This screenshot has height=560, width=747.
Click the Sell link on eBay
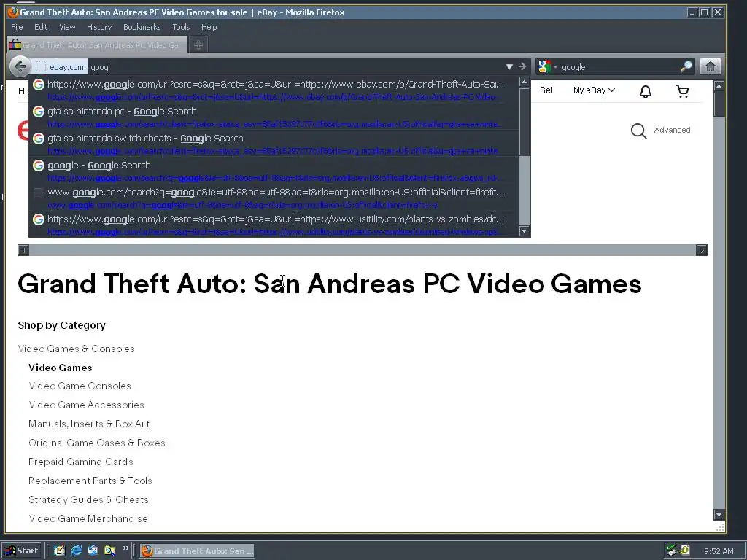click(547, 90)
